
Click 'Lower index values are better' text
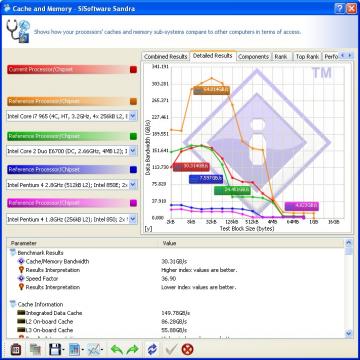pyautogui.click(x=199, y=287)
